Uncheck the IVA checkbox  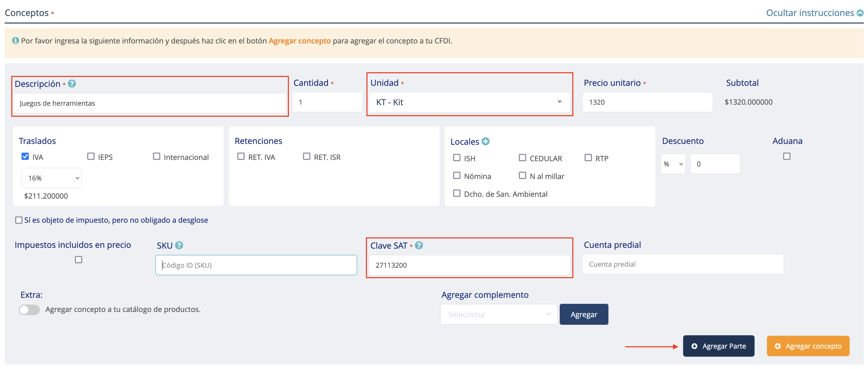click(25, 156)
